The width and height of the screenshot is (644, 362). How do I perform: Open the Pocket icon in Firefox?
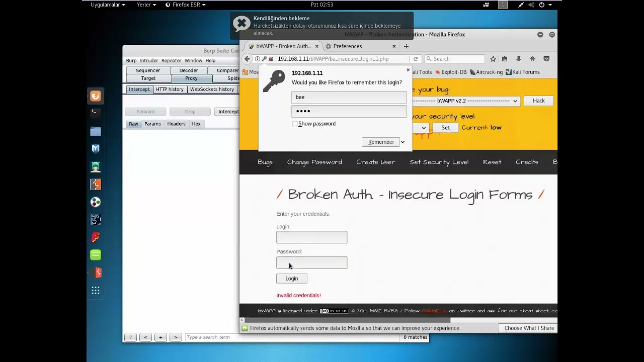coord(546,59)
